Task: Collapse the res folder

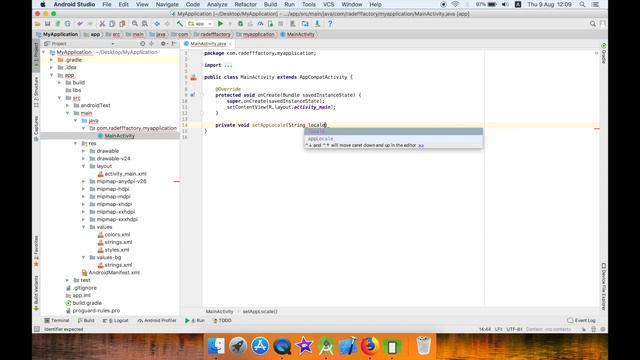Action: pyautogui.click(x=76, y=143)
